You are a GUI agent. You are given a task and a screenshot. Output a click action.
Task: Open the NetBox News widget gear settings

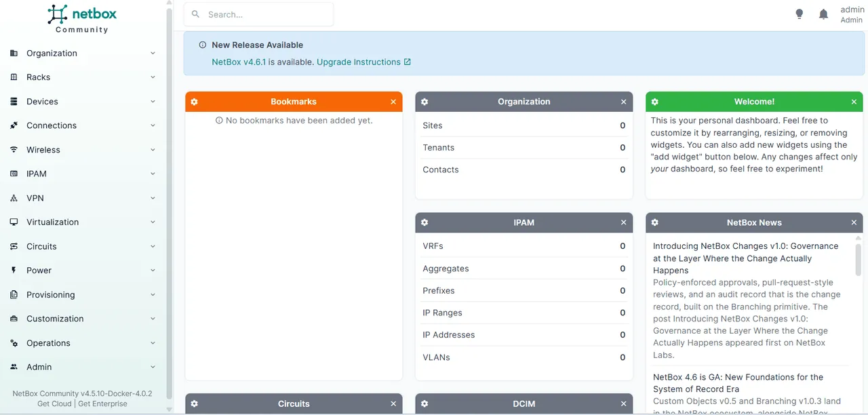click(655, 222)
